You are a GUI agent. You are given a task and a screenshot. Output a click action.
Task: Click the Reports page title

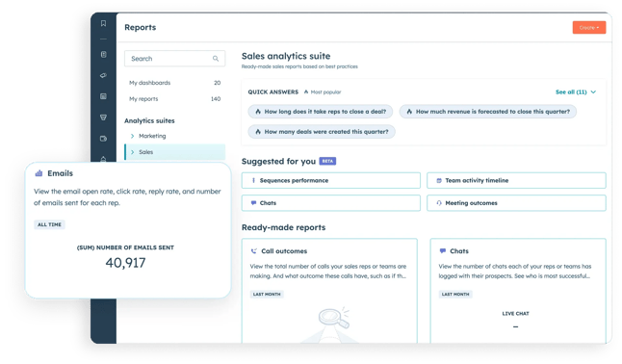(140, 27)
